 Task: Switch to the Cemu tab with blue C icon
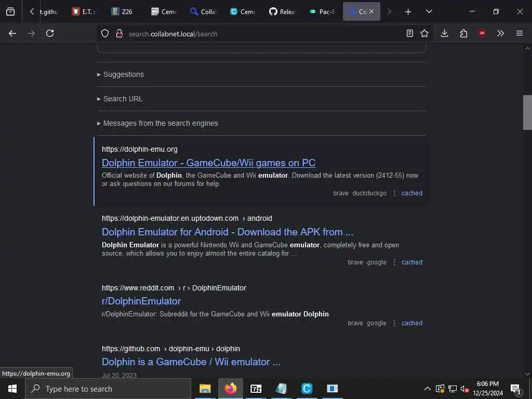pyautogui.click(x=243, y=12)
